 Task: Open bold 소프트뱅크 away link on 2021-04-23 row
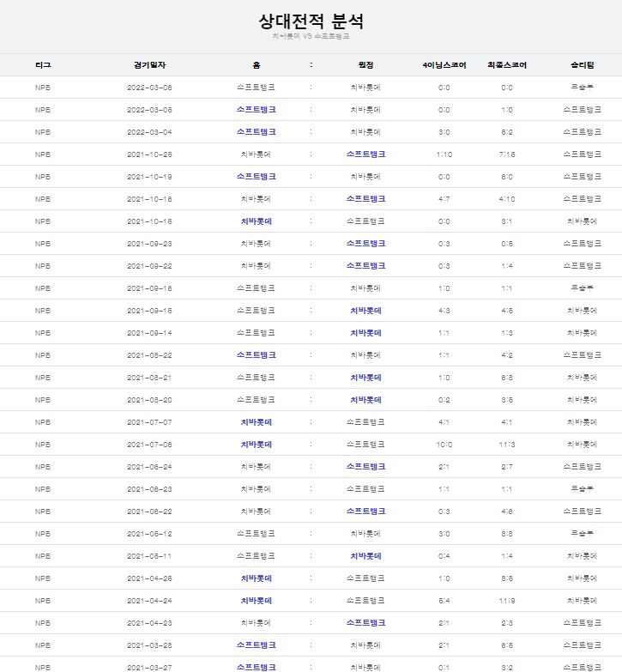365,623
